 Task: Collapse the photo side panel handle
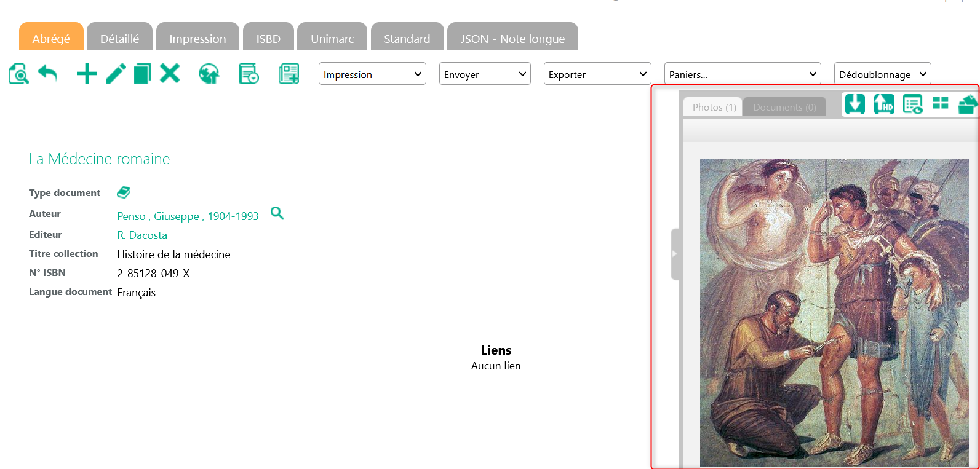click(675, 254)
